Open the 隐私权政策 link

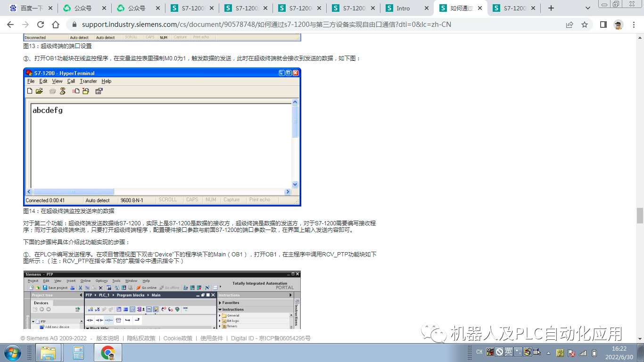(141, 338)
